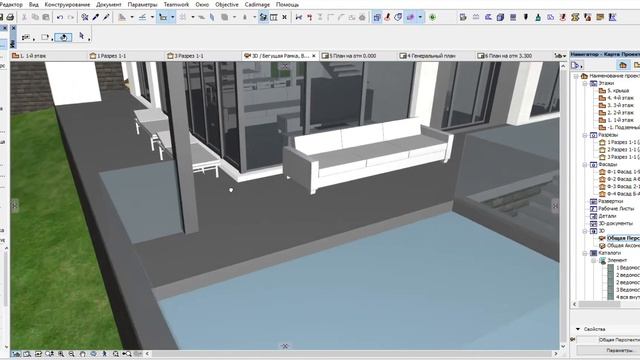Click the Cut scissors icon
The image size is (640, 360).
coord(24,17)
